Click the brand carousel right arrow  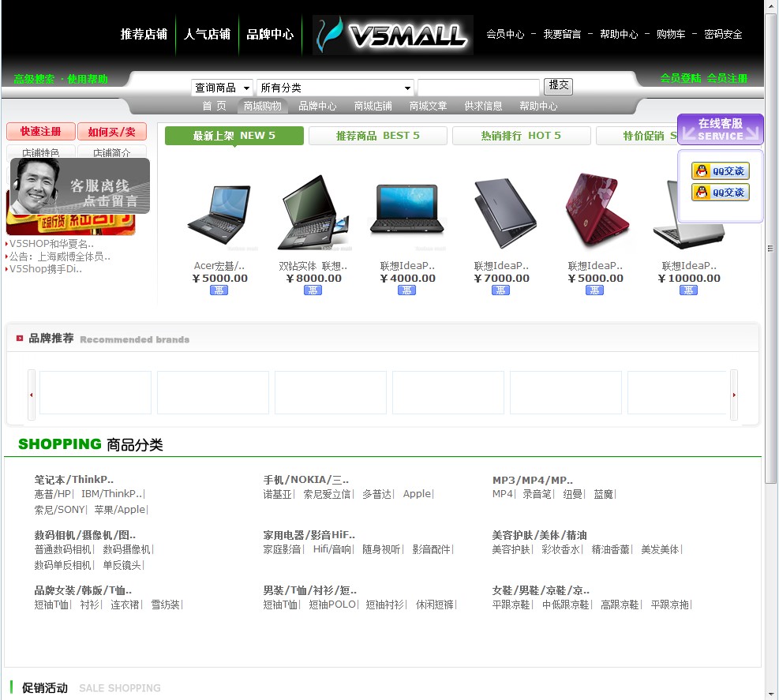coord(734,395)
